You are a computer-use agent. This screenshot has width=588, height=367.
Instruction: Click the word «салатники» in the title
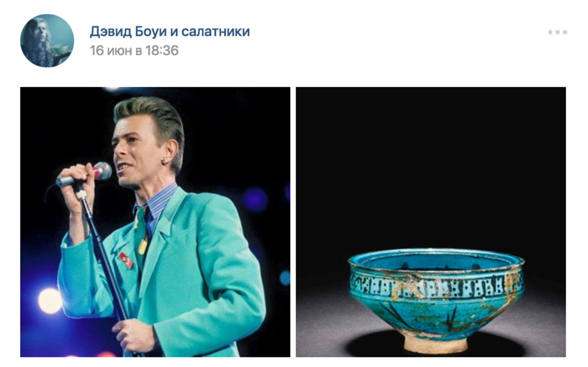[216, 32]
